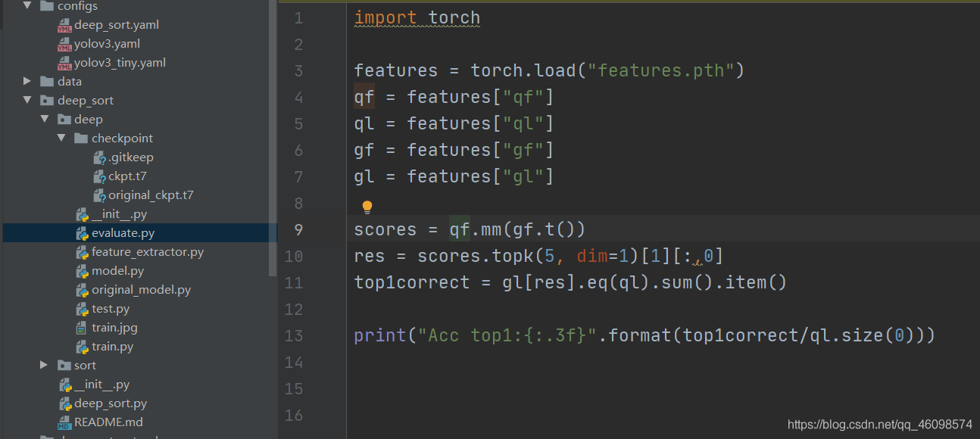Open evaluate.py in project tree

[123, 233]
